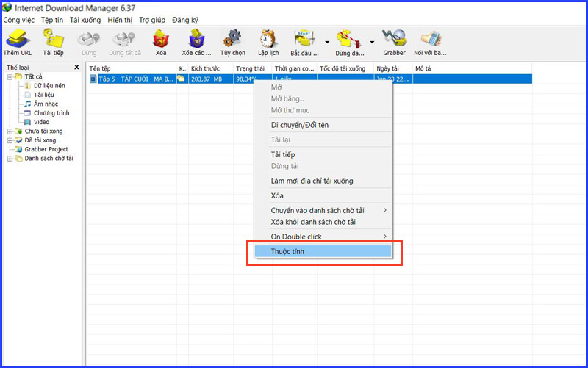
Task: Open the Đăng ký menu
Action: pyautogui.click(x=185, y=20)
